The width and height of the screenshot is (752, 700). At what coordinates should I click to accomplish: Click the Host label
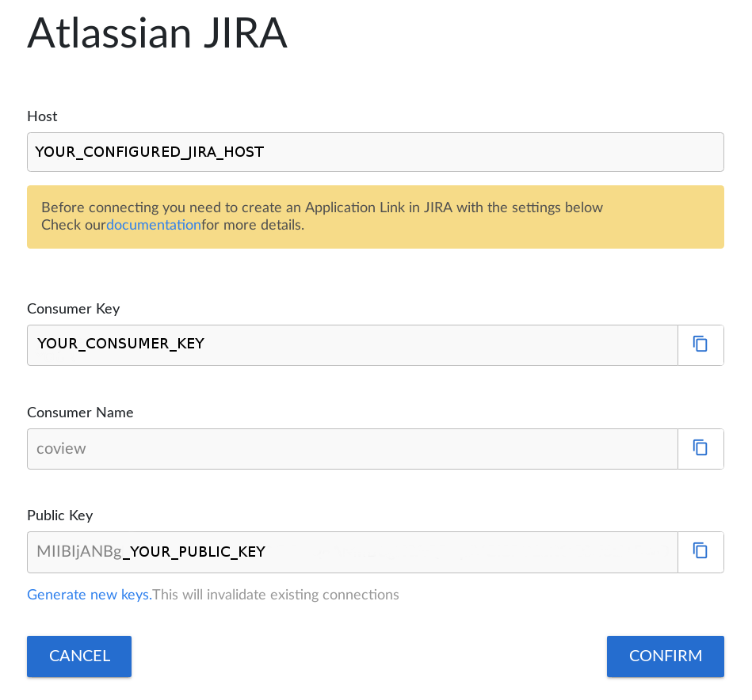(x=42, y=116)
